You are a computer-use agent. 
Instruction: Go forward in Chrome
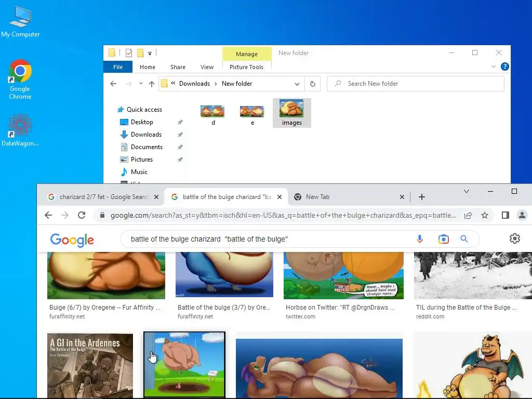[x=65, y=215]
